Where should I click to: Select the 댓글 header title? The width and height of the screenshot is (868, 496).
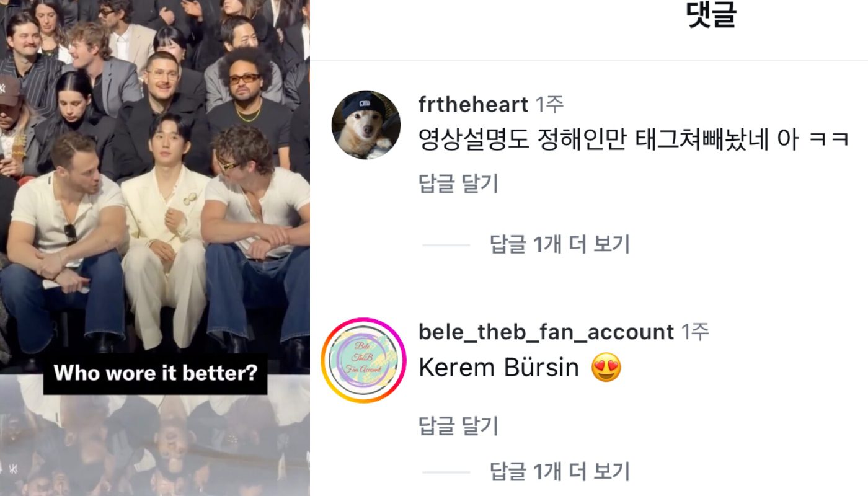712,15
